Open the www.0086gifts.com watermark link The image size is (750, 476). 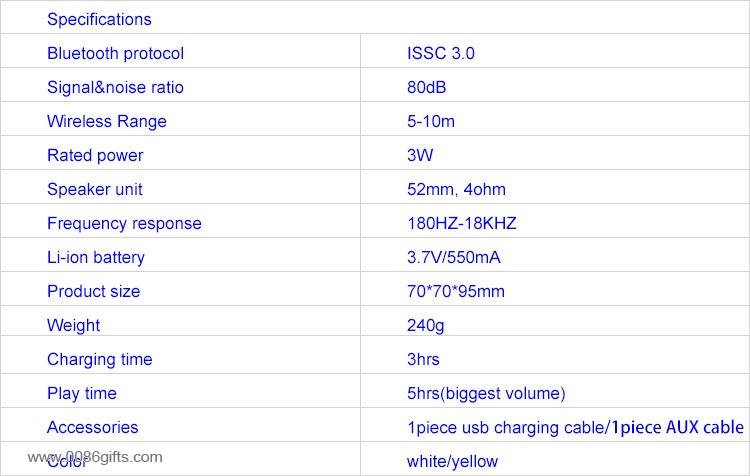(x=95, y=457)
